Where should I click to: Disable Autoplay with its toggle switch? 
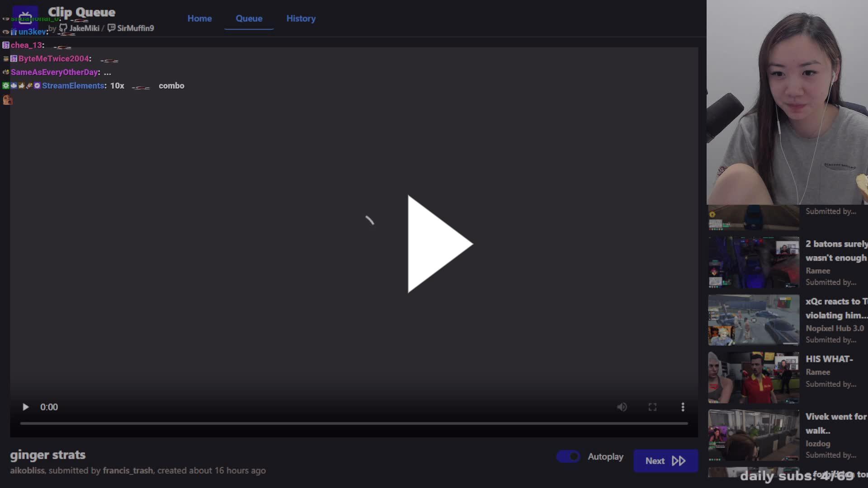(x=568, y=456)
